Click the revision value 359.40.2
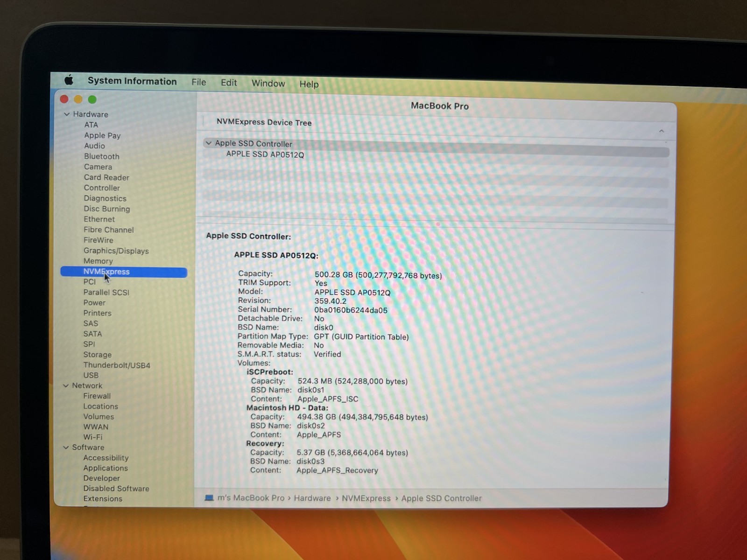The image size is (747, 560). pos(330,301)
